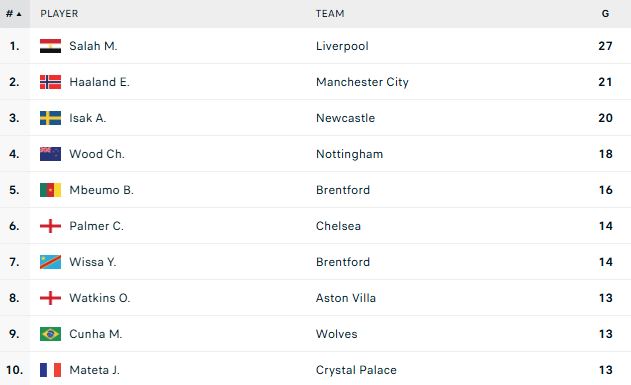Click the New Zealand flag beside Wood Ch.
Screen dimensions: 631x385
[50, 154]
